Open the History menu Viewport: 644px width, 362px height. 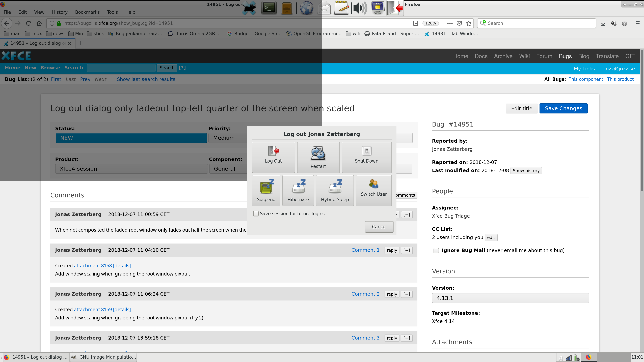coord(60,12)
